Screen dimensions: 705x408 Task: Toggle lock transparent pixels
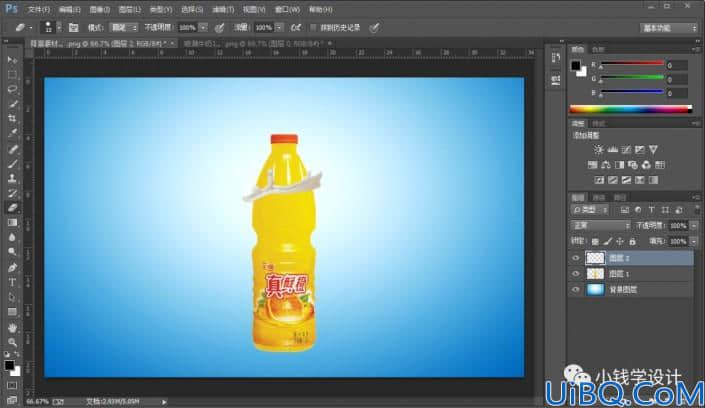point(595,242)
